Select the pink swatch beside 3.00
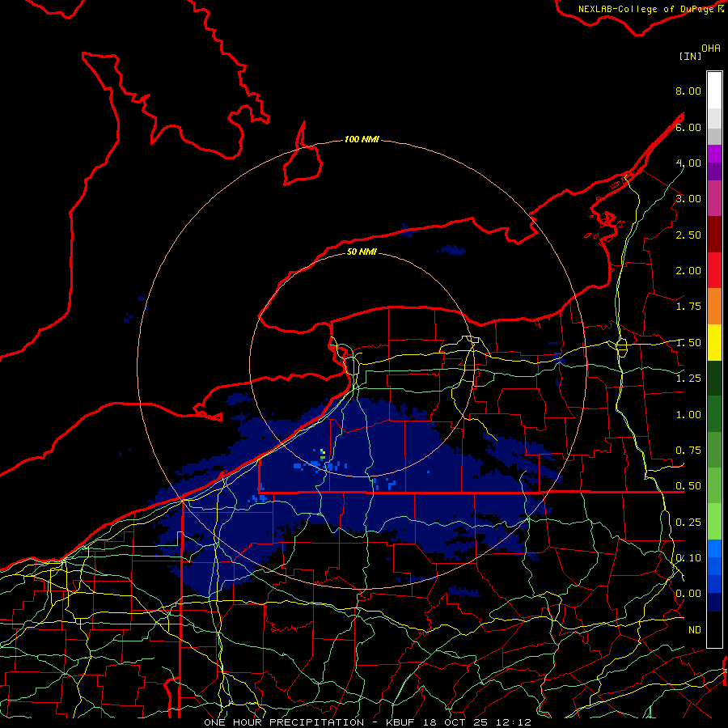Viewport: 728px width, 728px height. coord(714,198)
